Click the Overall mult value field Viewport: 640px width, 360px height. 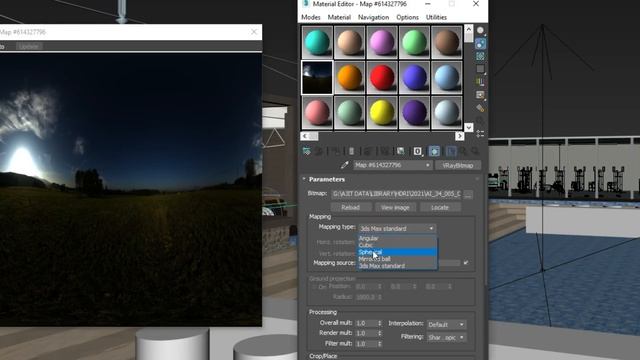[366, 323]
